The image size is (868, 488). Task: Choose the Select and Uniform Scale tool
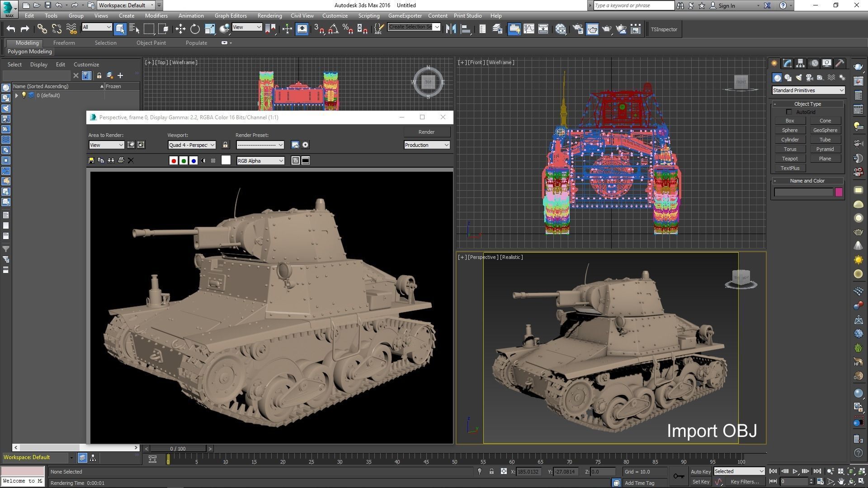click(210, 29)
